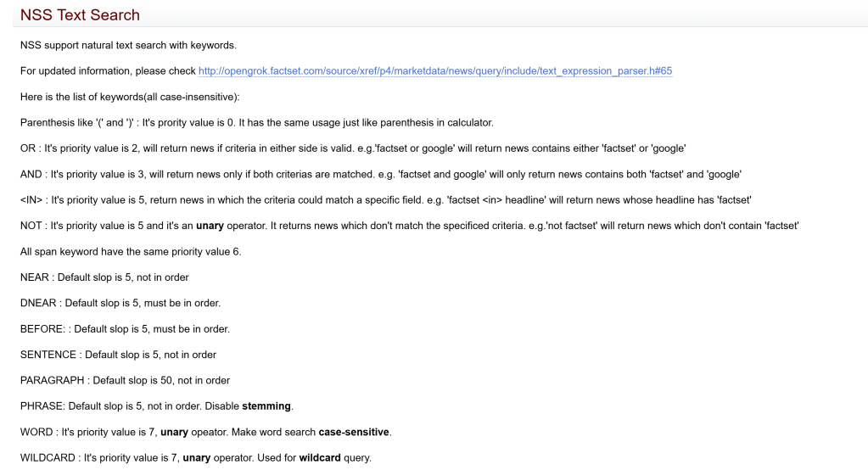Click the NEAR default slop line

click(x=104, y=277)
